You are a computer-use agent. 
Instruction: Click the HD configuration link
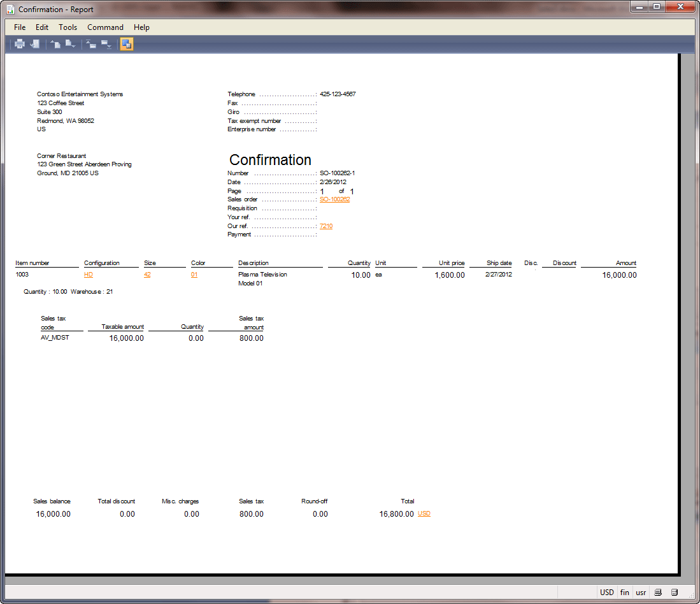coord(89,275)
